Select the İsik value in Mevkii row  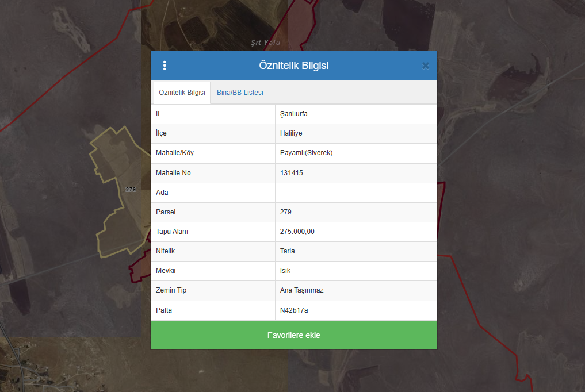click(x=286, y=271)
